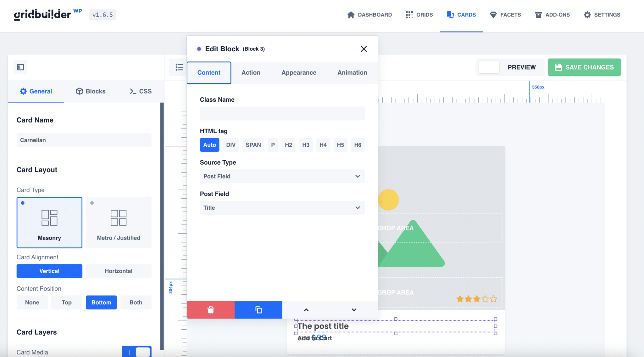Select the Add to Cart block
Image resolution: width=644 pixels, height=357 pixels.
click(315, 338)
